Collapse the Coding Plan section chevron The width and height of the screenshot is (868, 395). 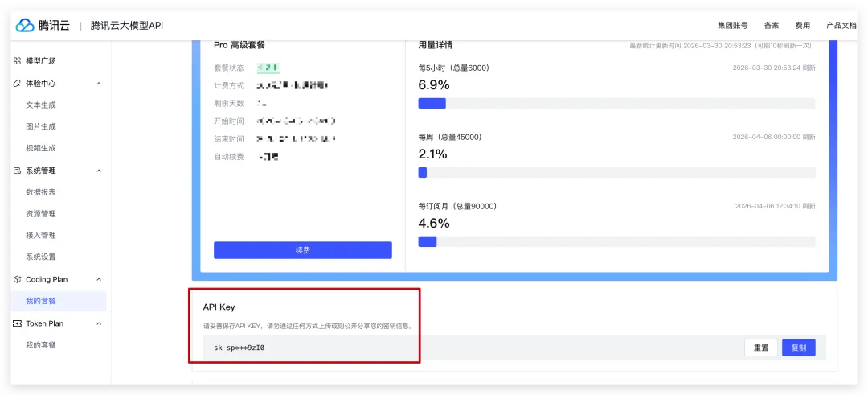pyautogui.click(x=99, y=279)
